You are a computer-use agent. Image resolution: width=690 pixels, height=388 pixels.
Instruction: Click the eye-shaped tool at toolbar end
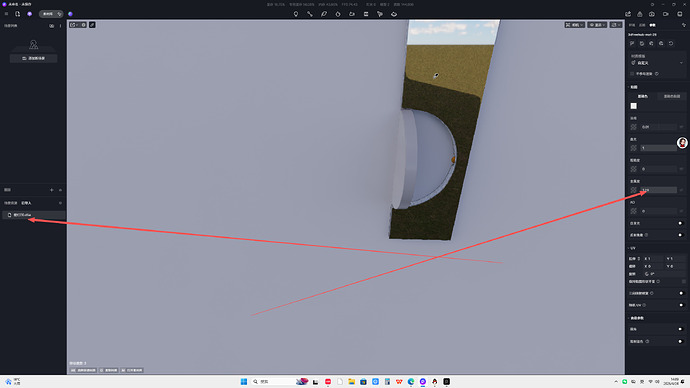pyautogui.click(x=394, y=14)
